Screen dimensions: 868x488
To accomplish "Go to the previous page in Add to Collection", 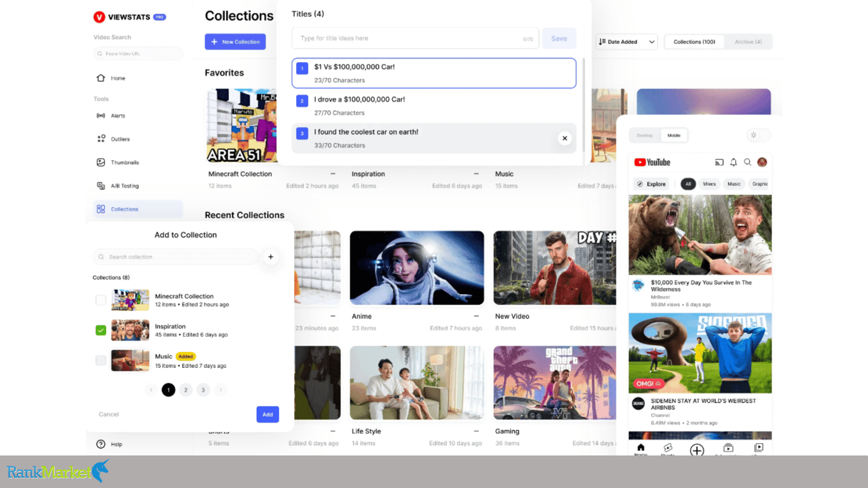I will [x=151, y=390].
